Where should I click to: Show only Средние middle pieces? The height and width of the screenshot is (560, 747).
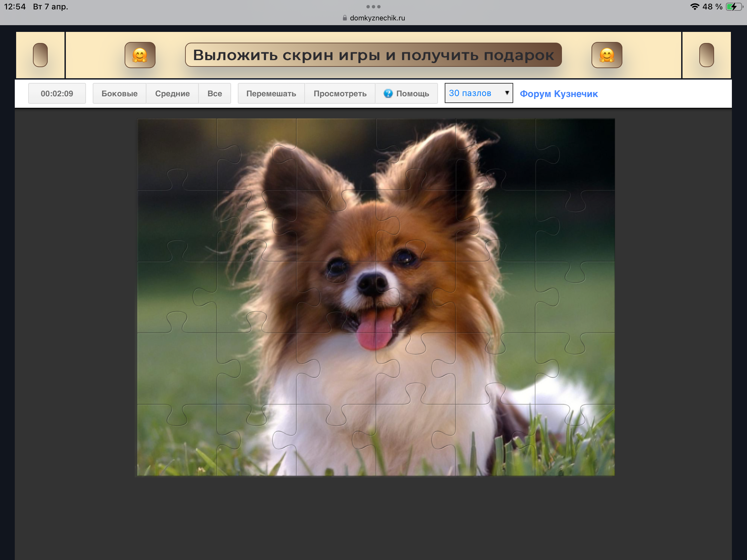click(172, 94)
